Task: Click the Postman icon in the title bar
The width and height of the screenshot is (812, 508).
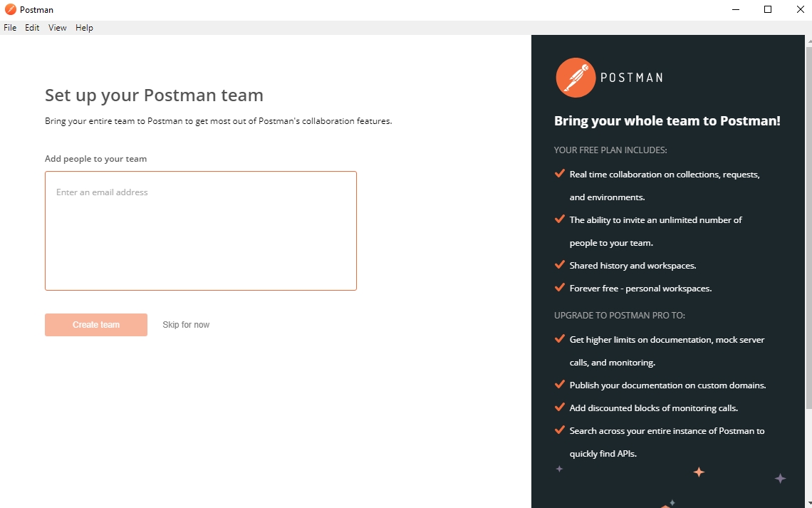Action: coord(11,9)
